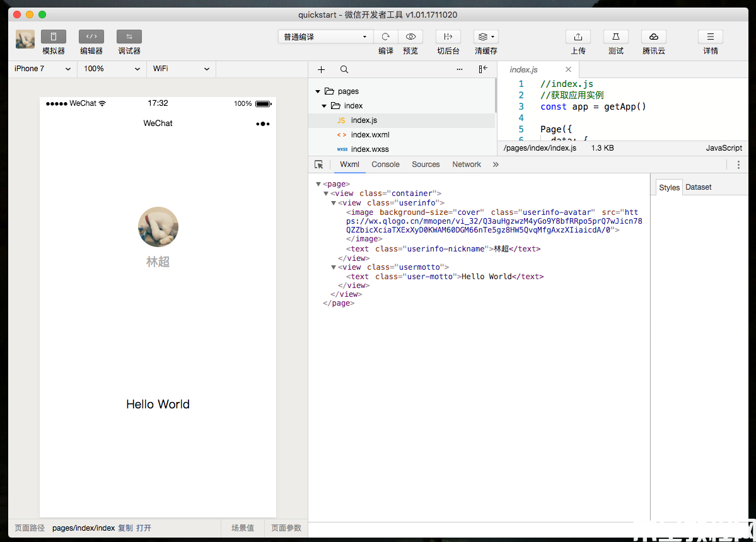This screenshot has height=542, width=756.
Task: Switch to the Wxml tab
Action: tap(349, 164)
